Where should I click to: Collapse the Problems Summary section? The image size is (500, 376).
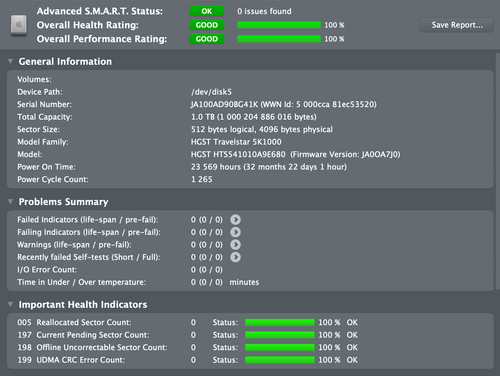tap(11, 202)
